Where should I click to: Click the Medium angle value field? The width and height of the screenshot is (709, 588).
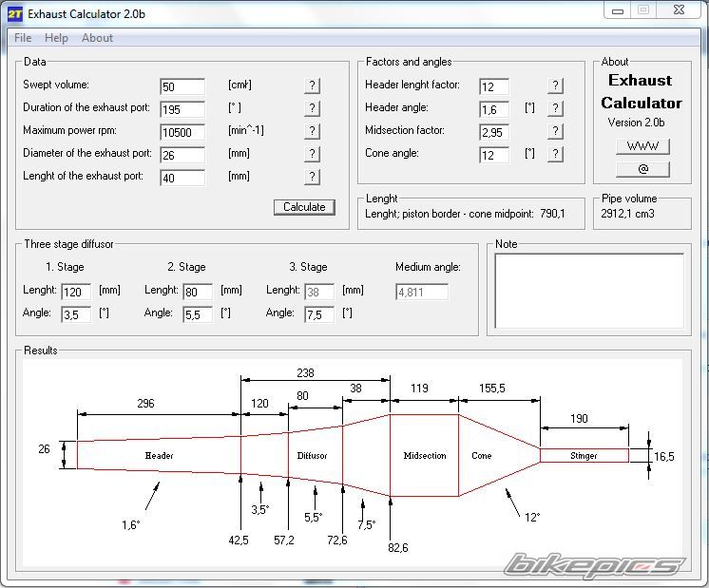coord(422,292)
